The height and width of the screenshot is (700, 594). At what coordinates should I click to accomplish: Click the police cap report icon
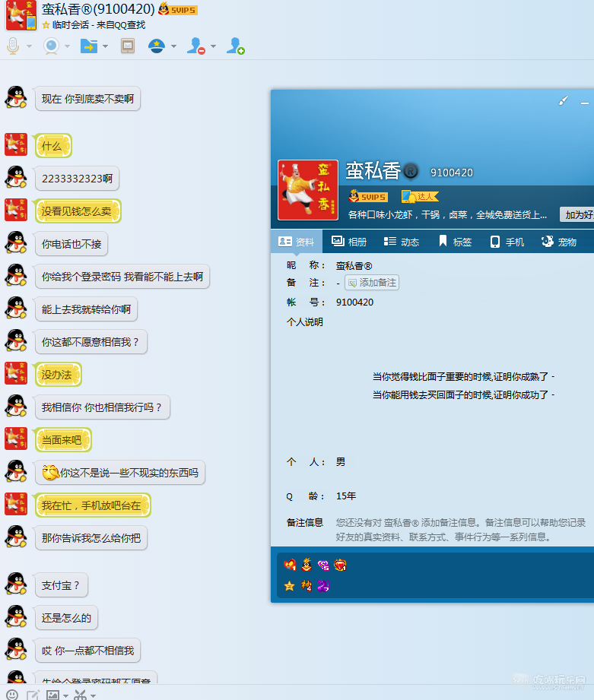[157, 46]
